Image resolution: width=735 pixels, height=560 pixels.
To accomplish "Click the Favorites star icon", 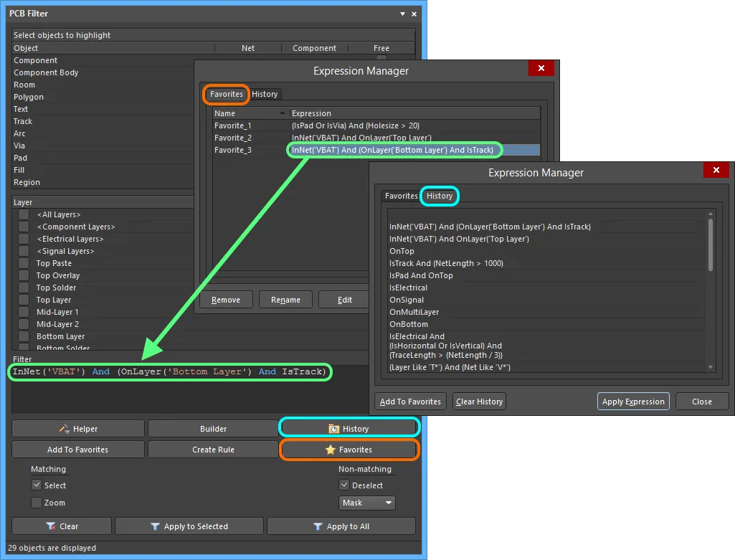I will pos(331,450).
